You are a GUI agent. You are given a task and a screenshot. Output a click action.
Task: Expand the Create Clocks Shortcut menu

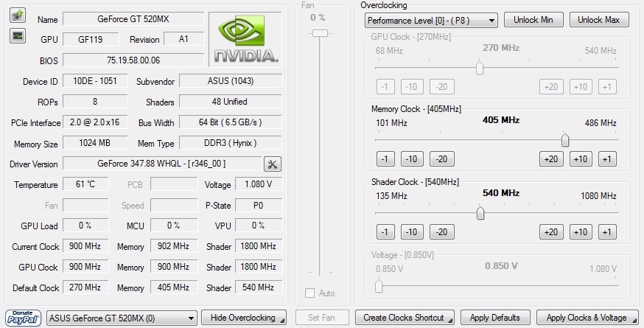407,318
